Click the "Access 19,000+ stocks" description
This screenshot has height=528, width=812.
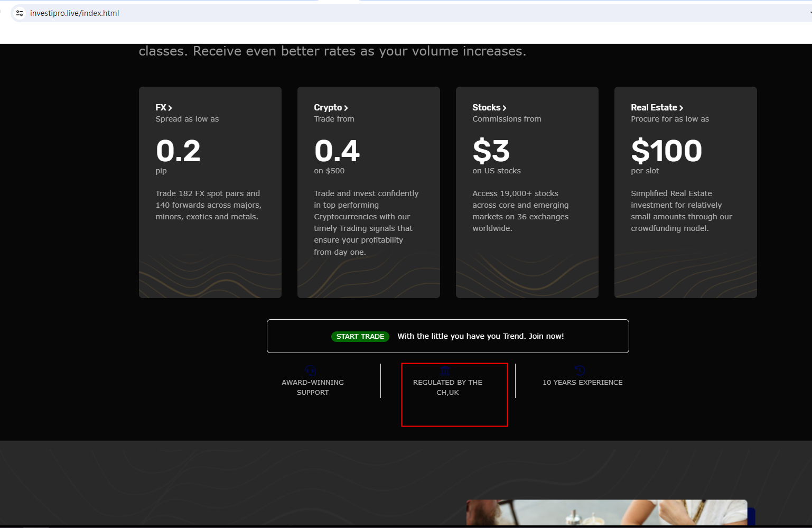click(x=520, y=211)
